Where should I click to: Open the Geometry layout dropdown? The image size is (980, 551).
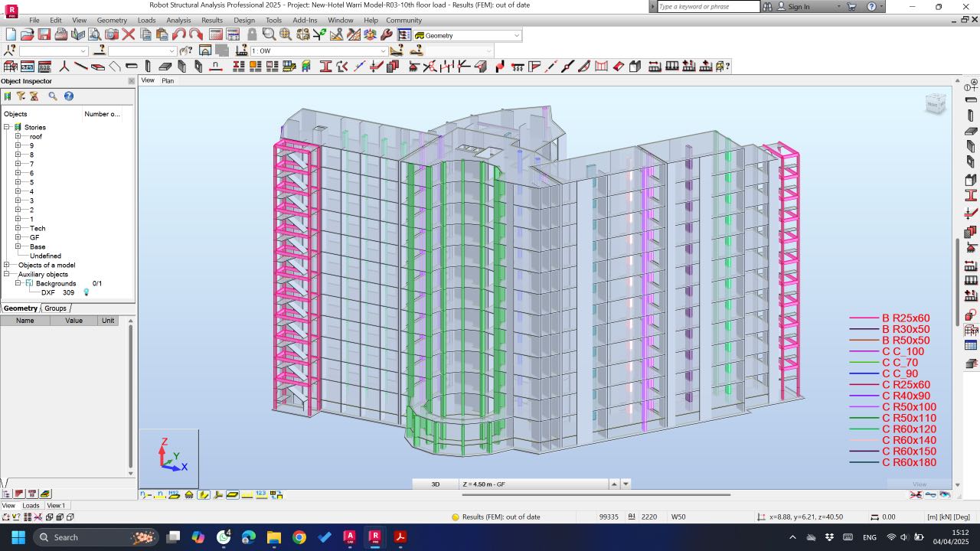tap(517, 35)
